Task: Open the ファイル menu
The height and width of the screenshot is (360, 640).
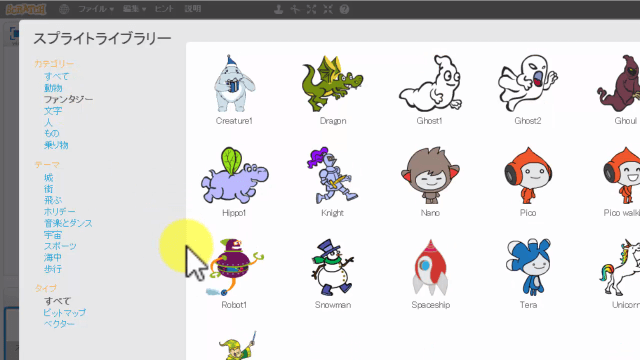Action: [x=96, y=9]
